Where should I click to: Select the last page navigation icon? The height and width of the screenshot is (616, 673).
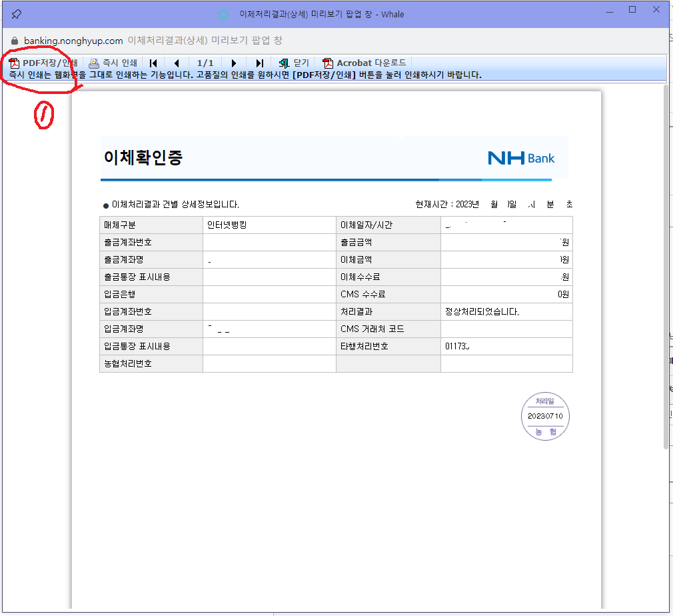(x=259, y=63)
